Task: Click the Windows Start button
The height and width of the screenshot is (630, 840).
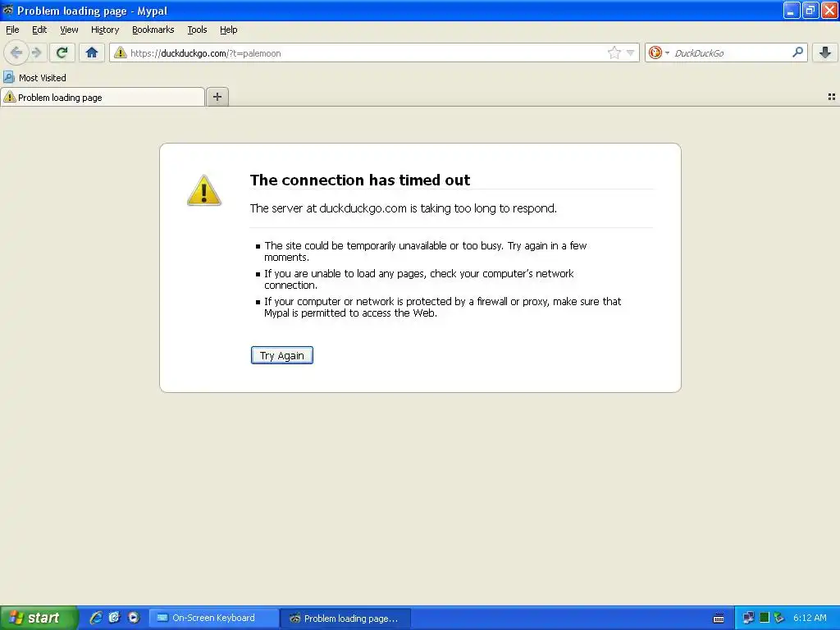Action: click(39, 618)
